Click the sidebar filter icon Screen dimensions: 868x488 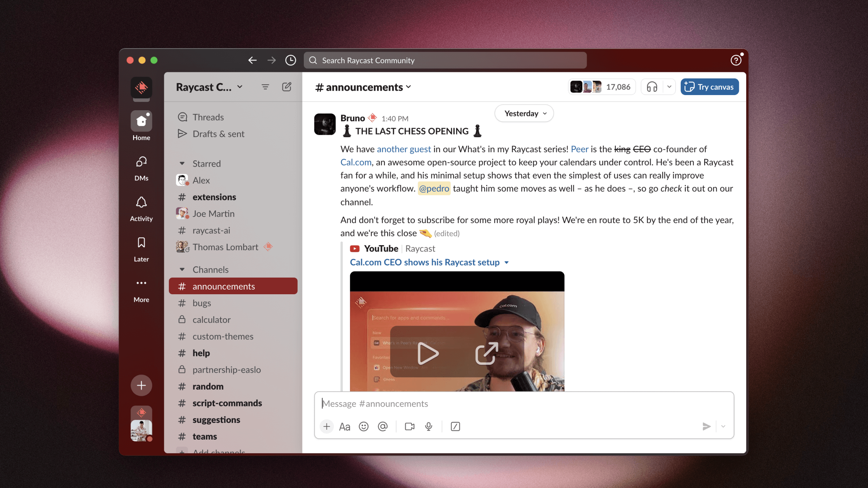tap(265, 87)
